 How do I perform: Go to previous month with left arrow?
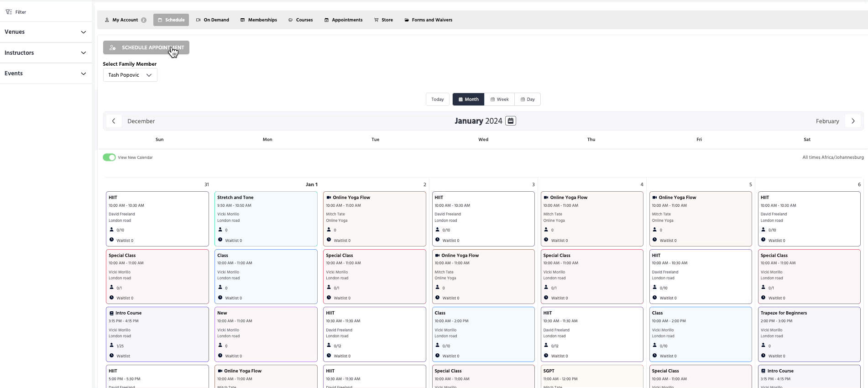click(114, 121)
